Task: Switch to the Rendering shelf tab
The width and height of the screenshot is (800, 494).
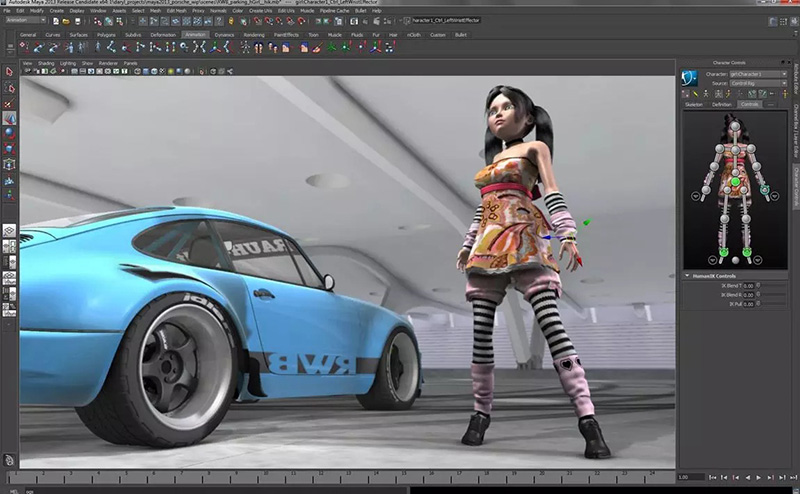Action: pyautogui.click(x=254, y=35)
